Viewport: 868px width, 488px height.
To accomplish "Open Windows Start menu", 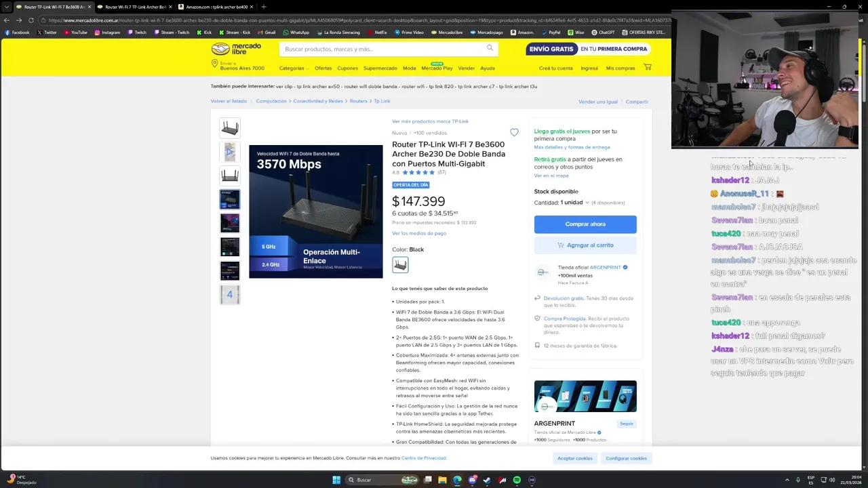I will (x=336, y=480).
